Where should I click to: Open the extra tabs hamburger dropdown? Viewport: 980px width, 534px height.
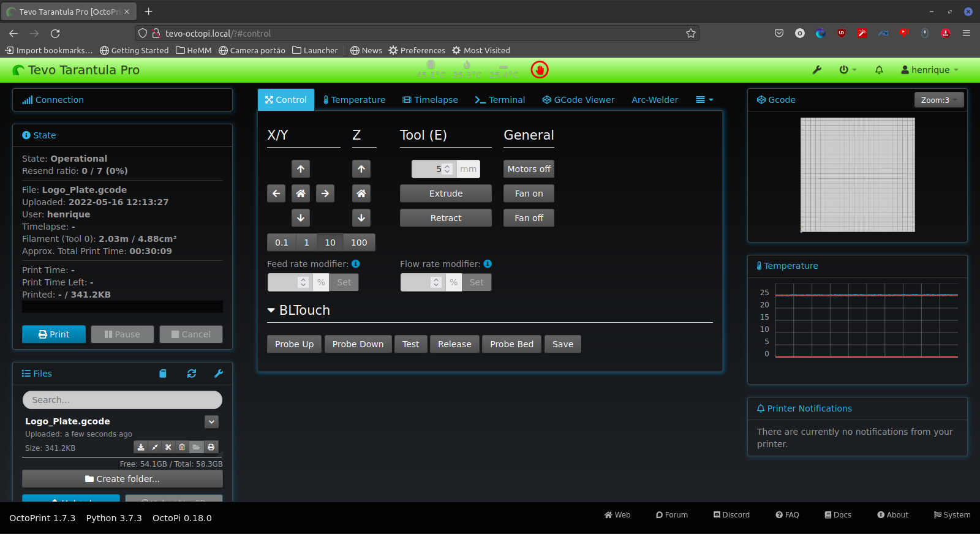click(x=704, y=100)
